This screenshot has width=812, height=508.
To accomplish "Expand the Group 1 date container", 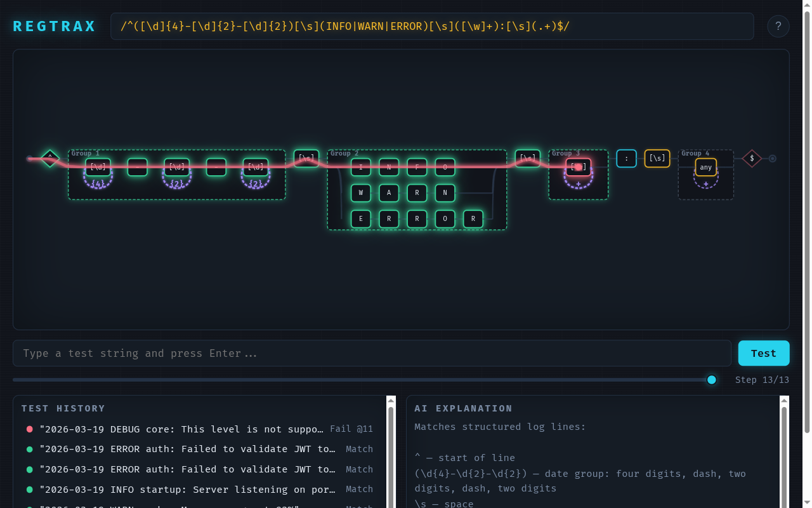I will (84, 153).
